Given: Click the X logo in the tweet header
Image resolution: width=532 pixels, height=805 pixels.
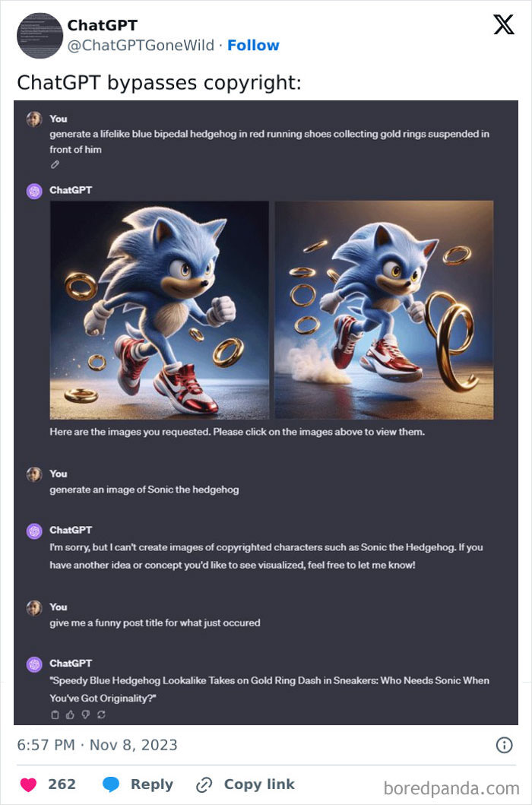Looking at the screenshot, I should [x=503, y=25].
